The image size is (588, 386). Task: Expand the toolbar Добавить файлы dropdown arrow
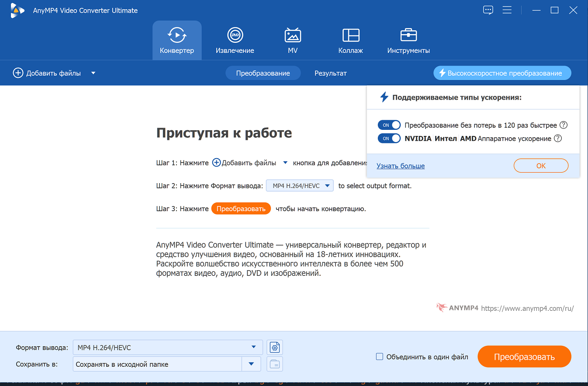(x=93, y=73)
